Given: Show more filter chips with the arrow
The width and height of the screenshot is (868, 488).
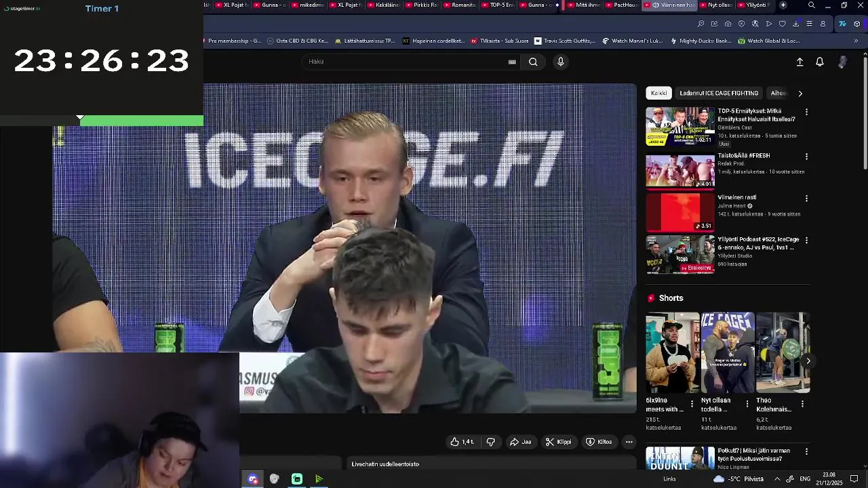Looking at the screenshot, I should [800, 94].
